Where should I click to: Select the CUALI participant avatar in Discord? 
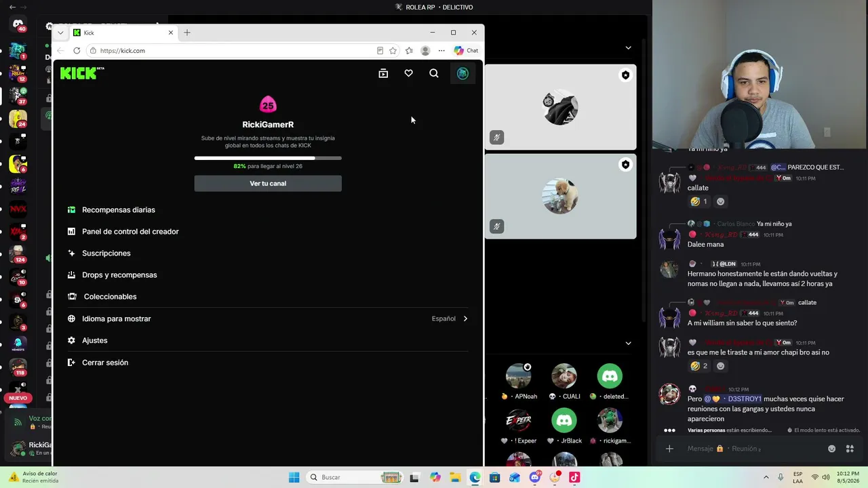tap(564, 375)
